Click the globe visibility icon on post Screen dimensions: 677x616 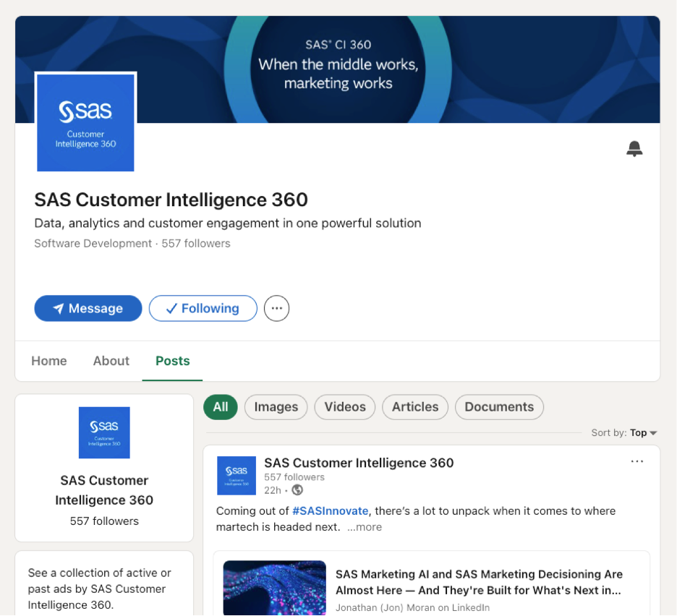pos(297,490)
